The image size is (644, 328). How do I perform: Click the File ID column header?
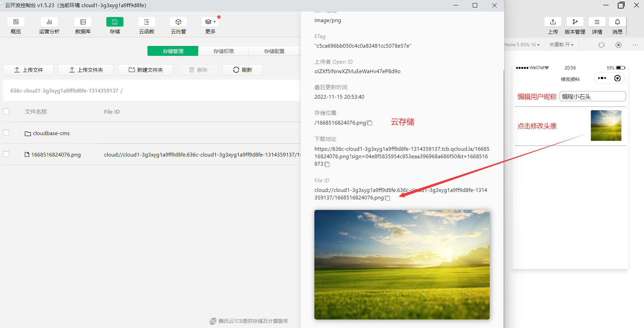pos(112,112)
